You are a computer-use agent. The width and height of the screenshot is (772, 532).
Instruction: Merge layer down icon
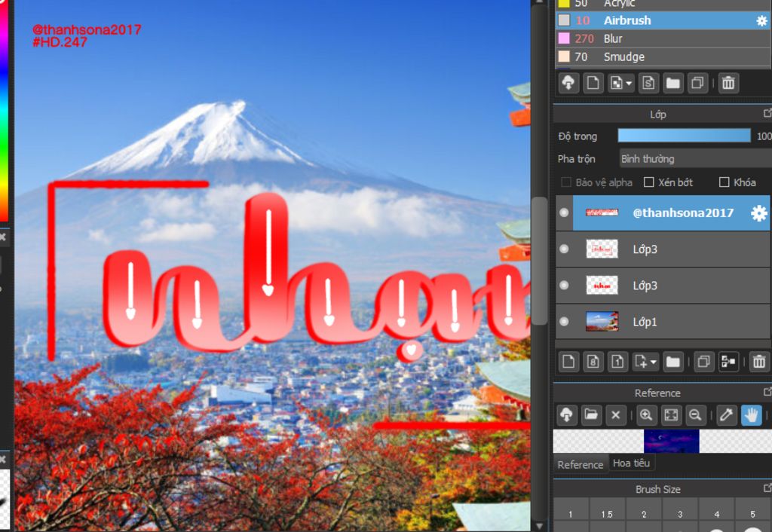click(x=728, y=362)
